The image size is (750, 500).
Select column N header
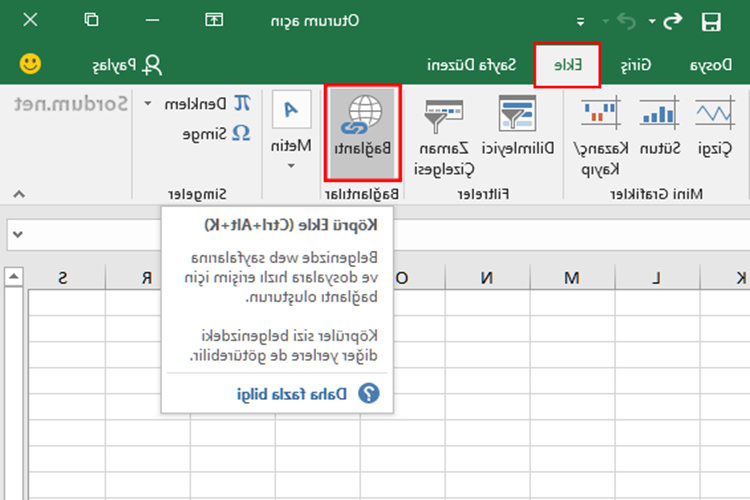click(487, 278)
